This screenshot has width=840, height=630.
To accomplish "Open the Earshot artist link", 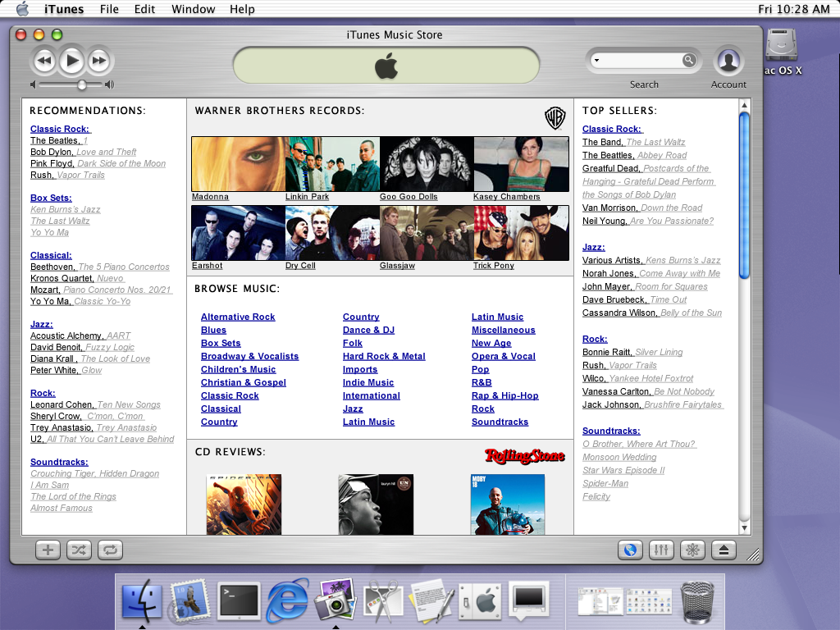I will coord(208,266).
